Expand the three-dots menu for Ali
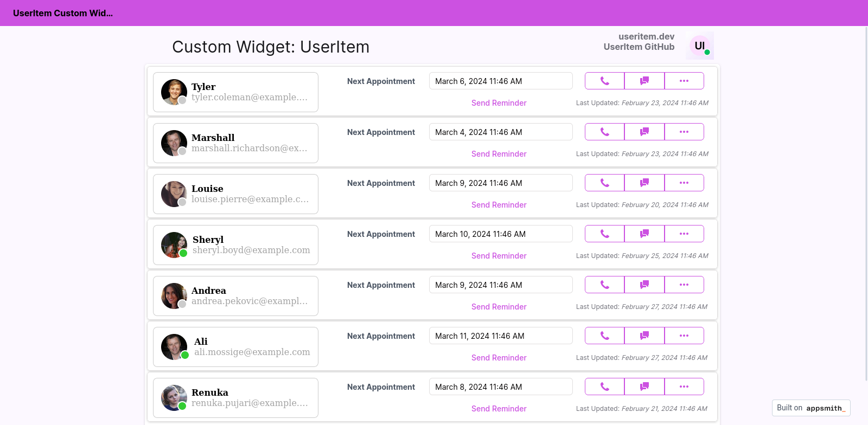 684,336
